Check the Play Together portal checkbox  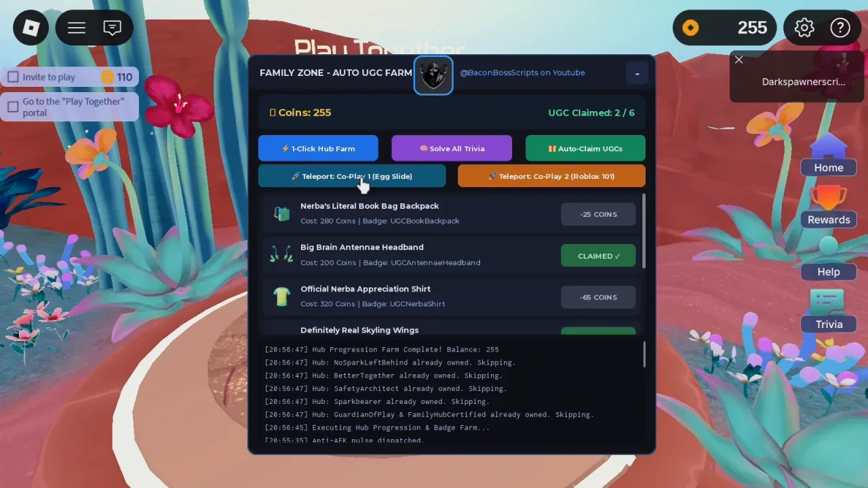point(13,106)
